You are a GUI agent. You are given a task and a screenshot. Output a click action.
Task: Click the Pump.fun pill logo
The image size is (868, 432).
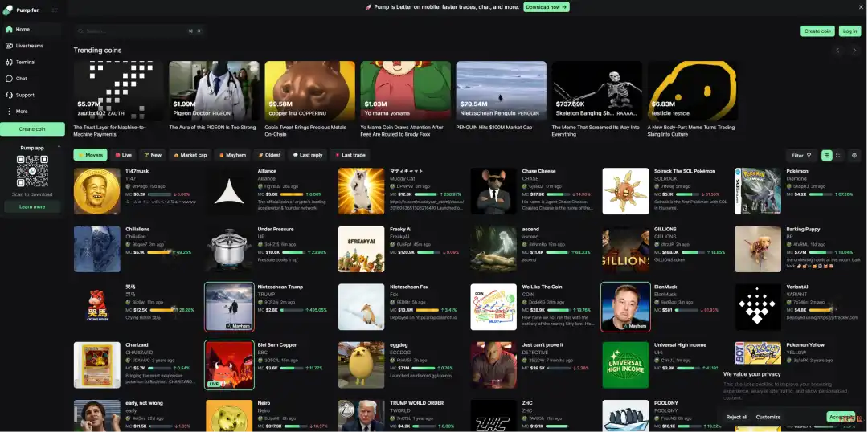9,10
